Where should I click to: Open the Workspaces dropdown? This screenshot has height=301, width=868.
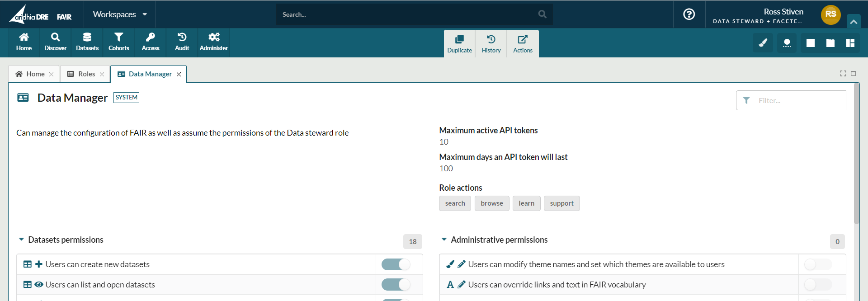(x=120, y=14)
